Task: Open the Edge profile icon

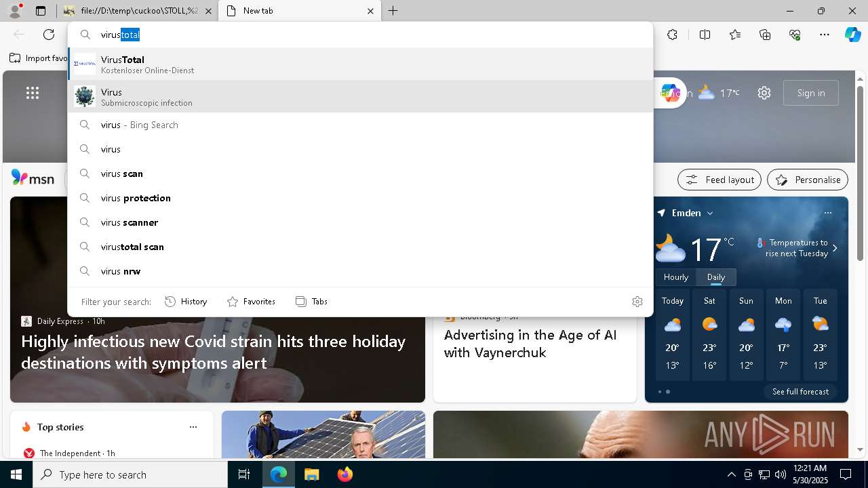Action: [x=15, y=11]
